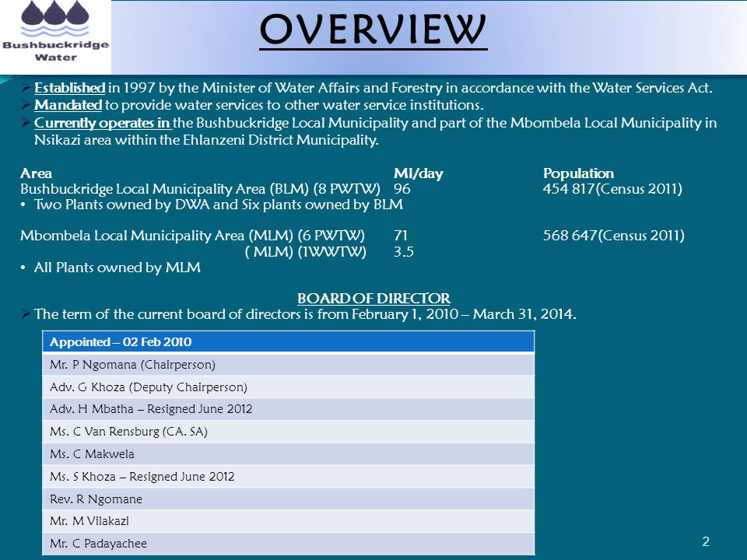Viewport: 747px width, 560px height.
Task: Click the underlined word 'Established'
Action: 69,88
